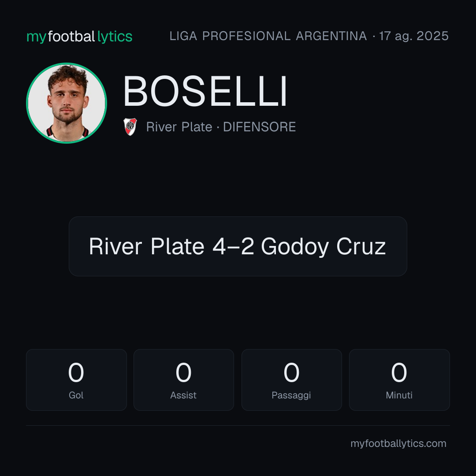This screenshot has width=476, height=476.
Task: Click the zero value above Passaggi
Action: tap(291, 372)
